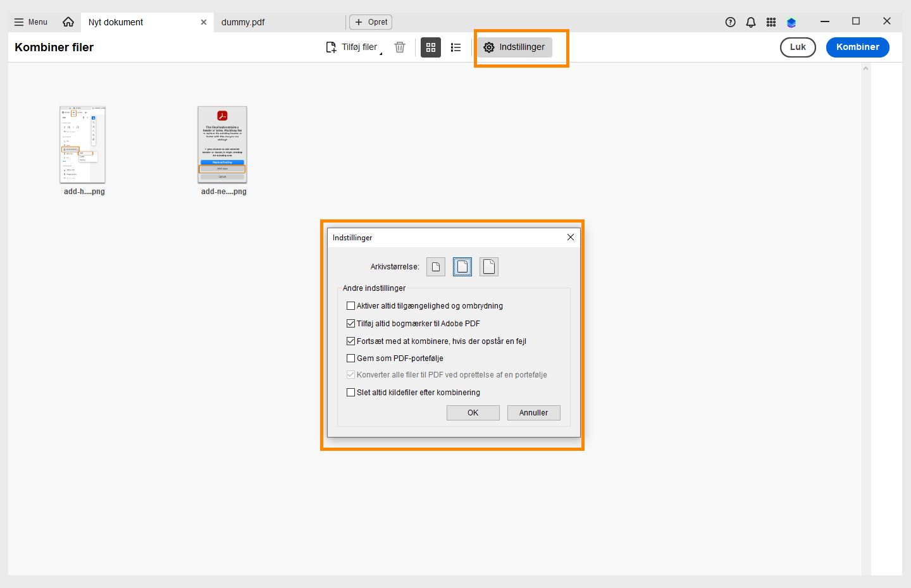
Task: Switch to the dummy.pdf tab
Action: click(x=243, y=22)
